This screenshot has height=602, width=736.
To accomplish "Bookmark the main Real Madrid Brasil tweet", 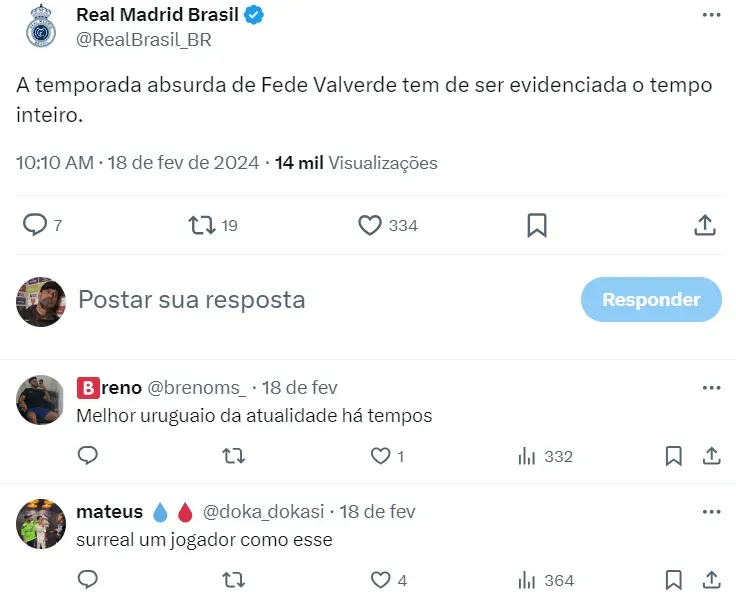I will [537, 225].
